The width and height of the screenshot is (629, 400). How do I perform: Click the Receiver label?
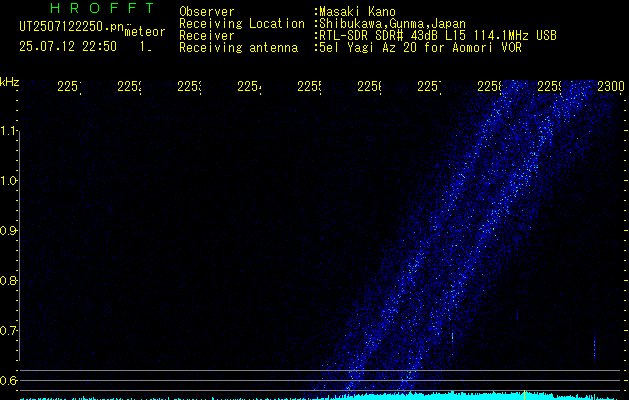[207, 36]
